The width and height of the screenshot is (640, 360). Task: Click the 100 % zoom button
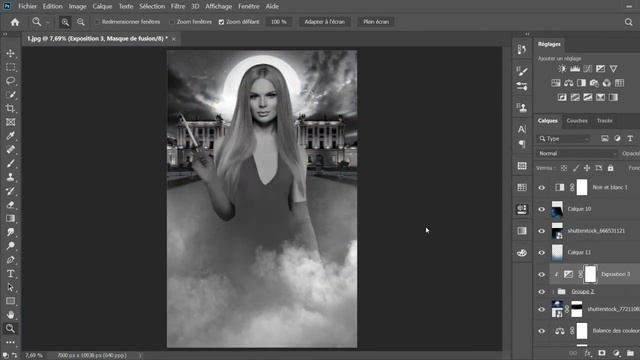click(279, 22)
